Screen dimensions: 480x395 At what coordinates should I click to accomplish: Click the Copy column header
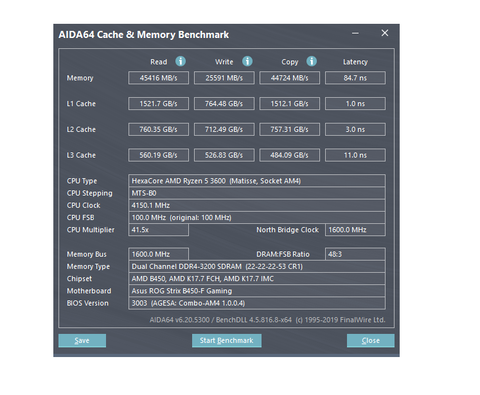click(290, 62)
